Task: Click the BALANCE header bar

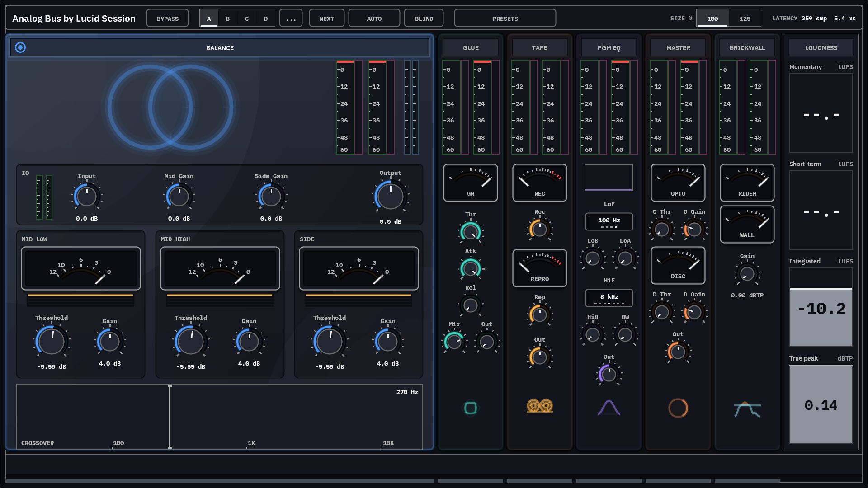Action: [220, 47]
